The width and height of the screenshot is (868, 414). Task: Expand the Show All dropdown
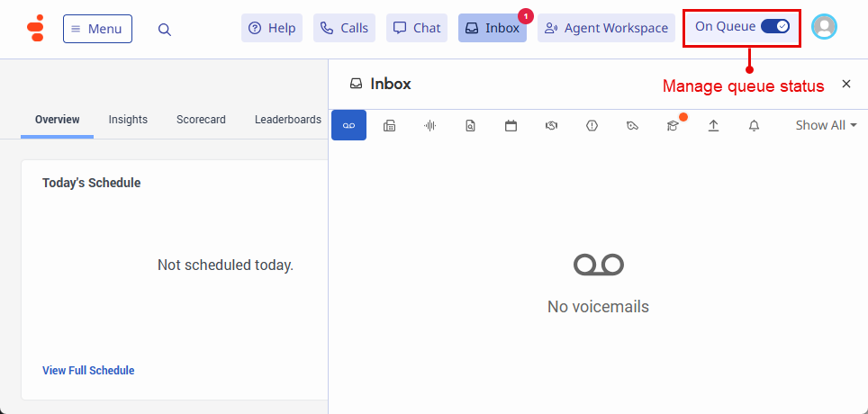825,125
